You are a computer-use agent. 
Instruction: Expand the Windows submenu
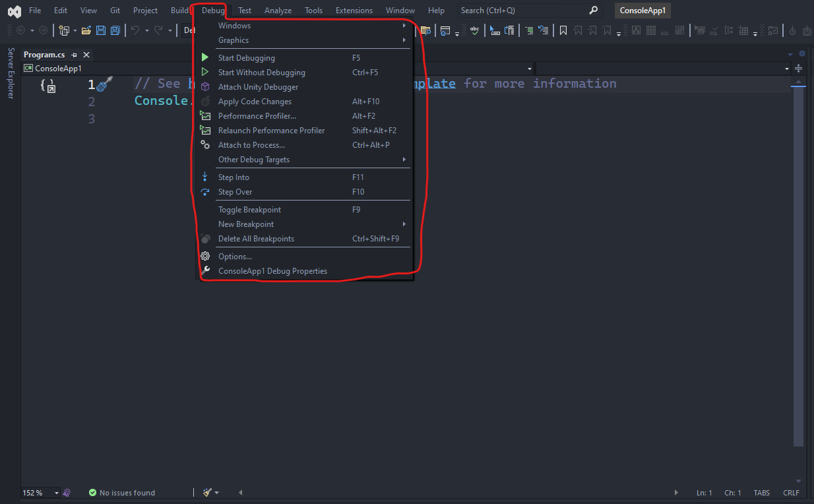[305, 26]
